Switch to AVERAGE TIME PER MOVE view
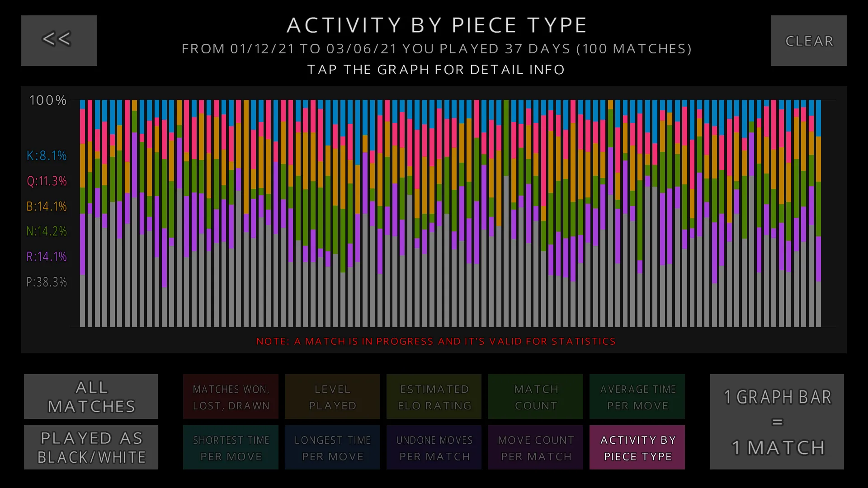Image resolution: width=868 pixels, height=488 pixels. pyautogui.click(x=637, y=397)
